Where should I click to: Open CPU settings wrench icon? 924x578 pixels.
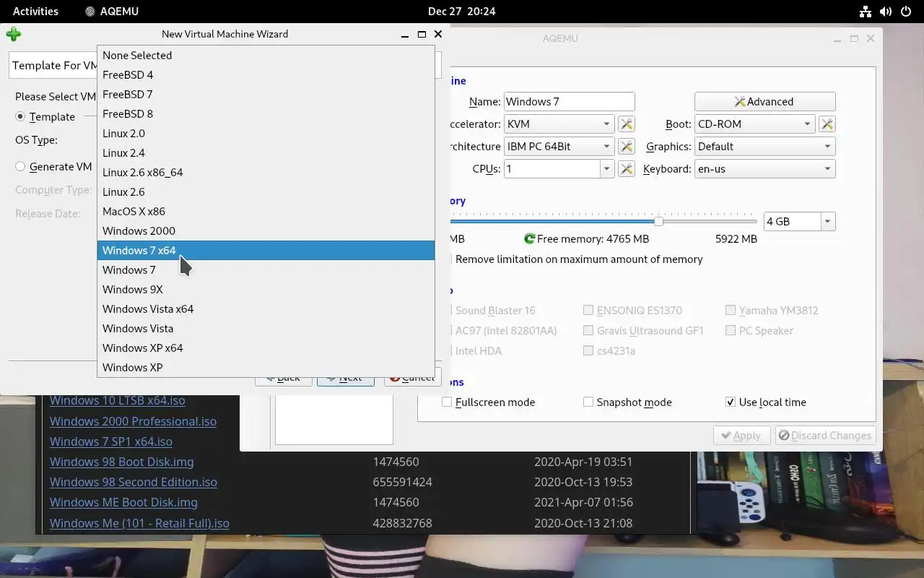point(627,169)
